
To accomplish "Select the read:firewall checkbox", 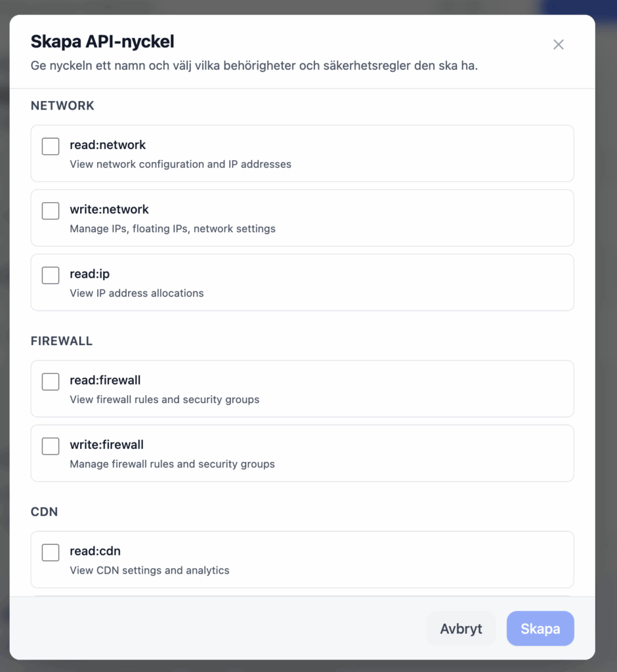I will coord(51,381).
